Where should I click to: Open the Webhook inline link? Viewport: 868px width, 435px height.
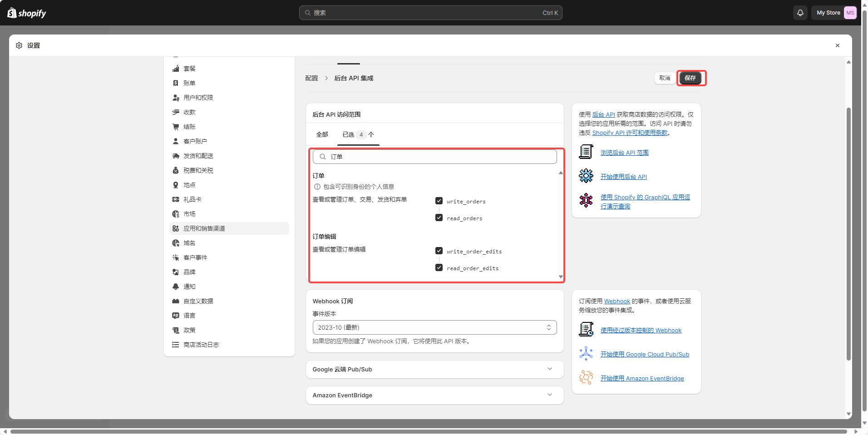click(x=617, y=301)
